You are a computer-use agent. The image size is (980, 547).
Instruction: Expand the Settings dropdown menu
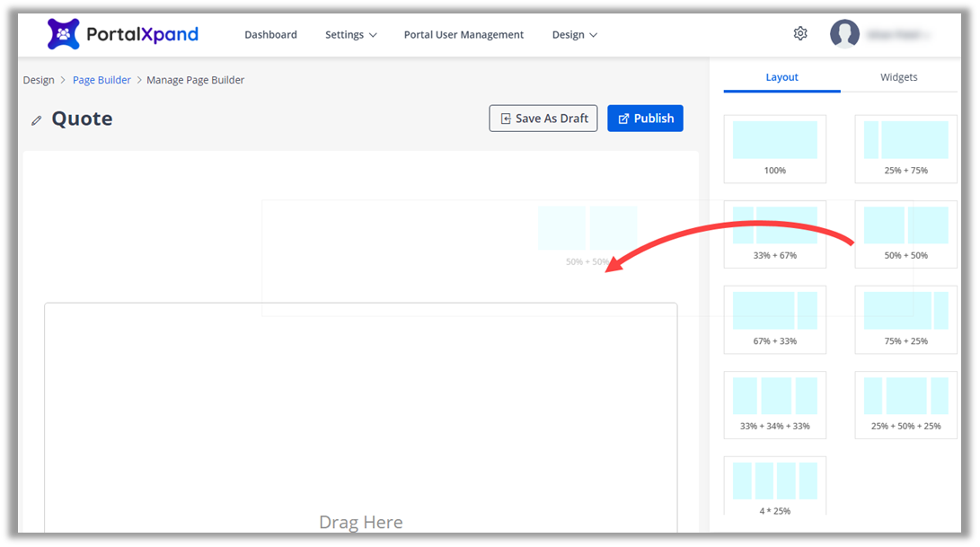tap(350, 35)
